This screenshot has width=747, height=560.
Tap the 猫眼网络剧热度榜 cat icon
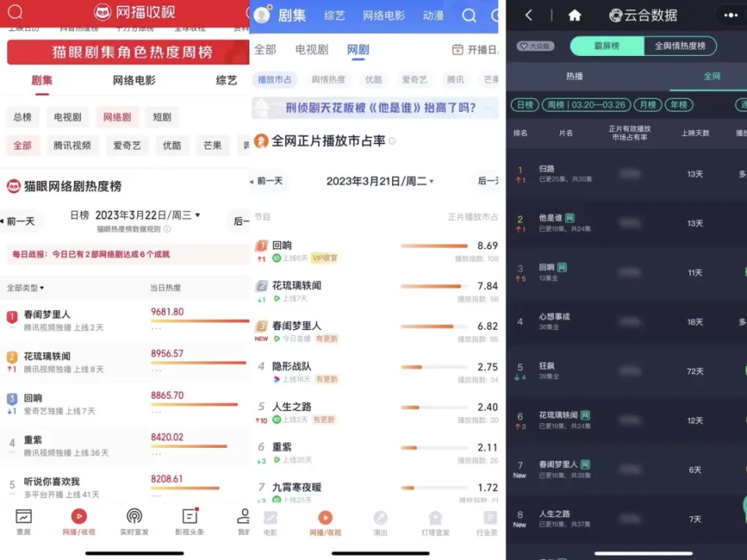13,186
